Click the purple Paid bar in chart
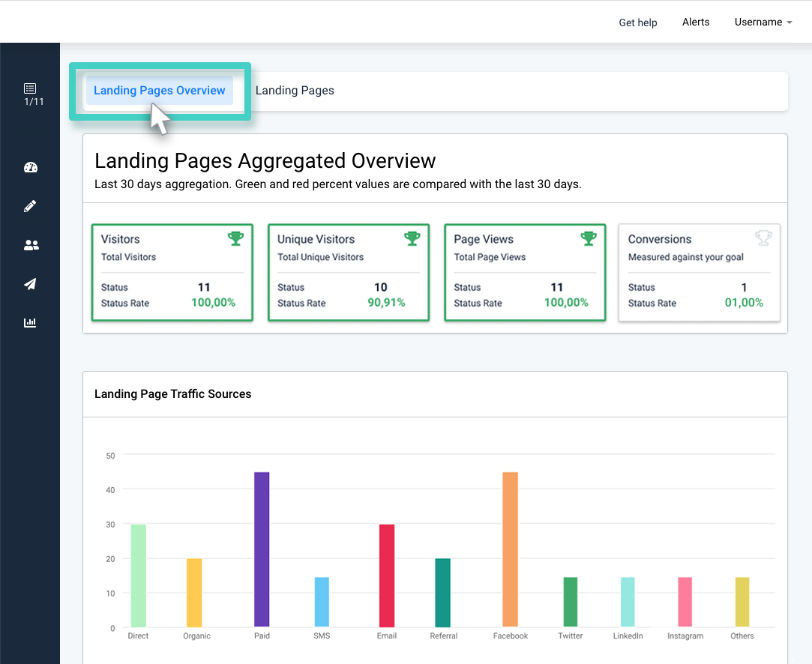 tap(262, 549)
